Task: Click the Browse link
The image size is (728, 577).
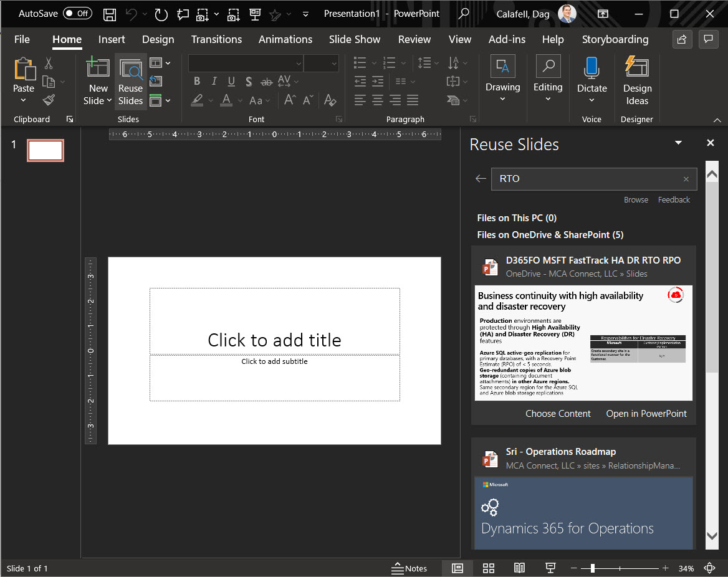Action: [636, 199]
